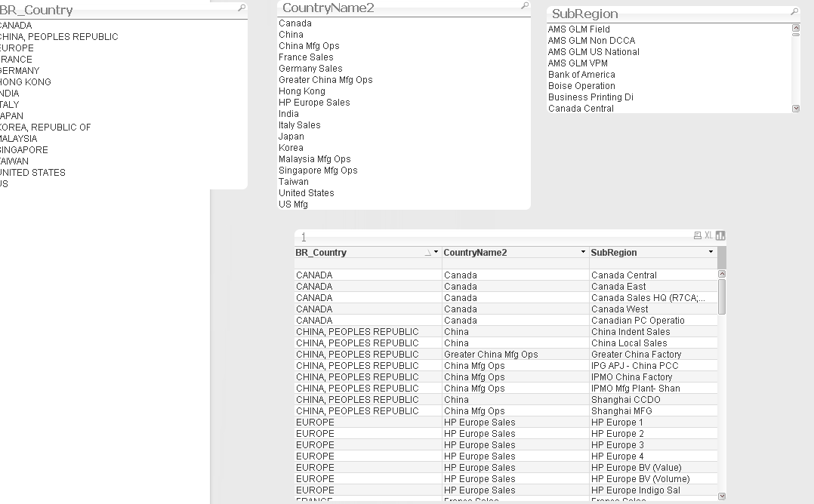Click SubRegion list scroll down arrow

(x=796, y=109)
